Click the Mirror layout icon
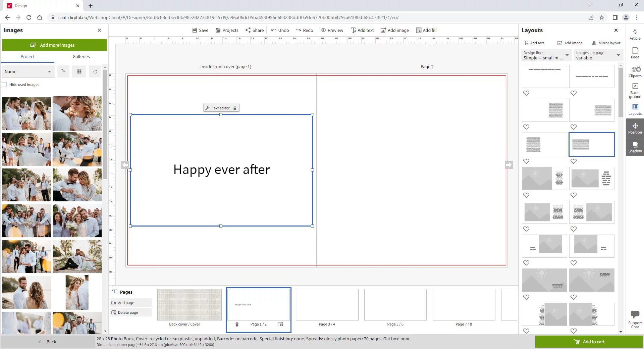Screen dimensions: 644x349 (594, 43)
